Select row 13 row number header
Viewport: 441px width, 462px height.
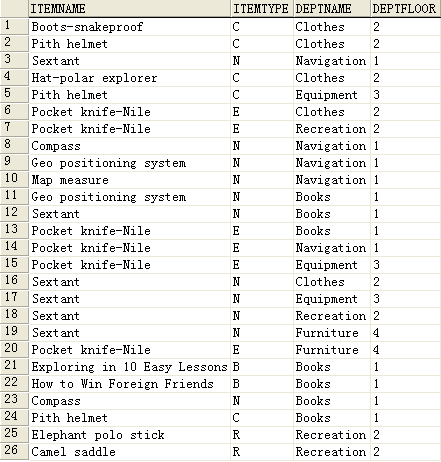(14, 230)
